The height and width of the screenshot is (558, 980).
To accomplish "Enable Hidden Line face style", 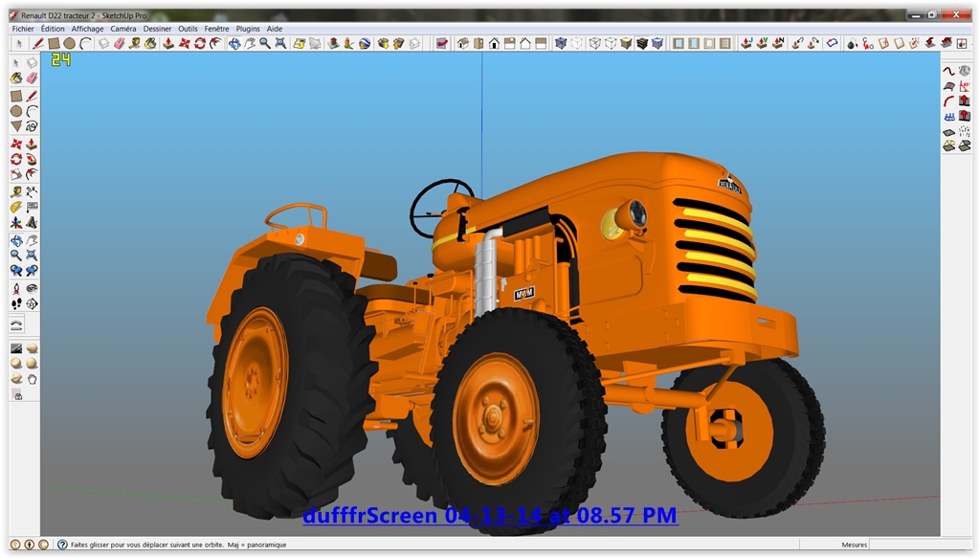I will tap(611, 43).
